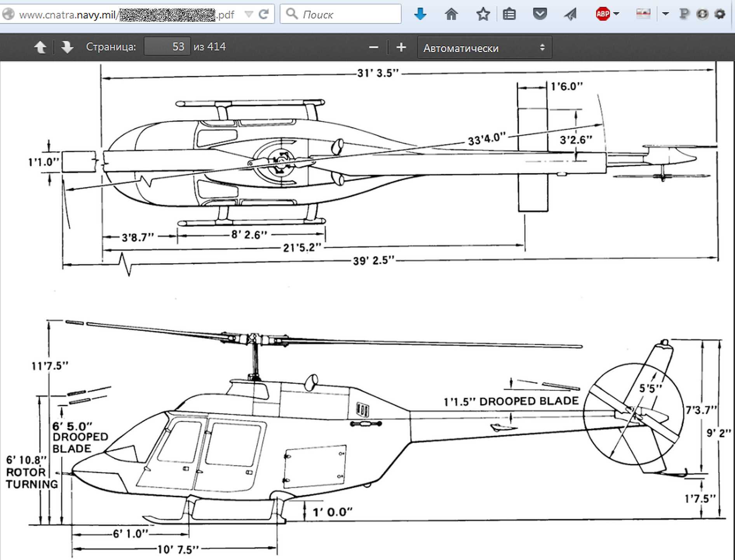Image resolution: width=735 pixels, height=560 pixels.
Task: Go to the previous PDF page
Action: point(40,47)
